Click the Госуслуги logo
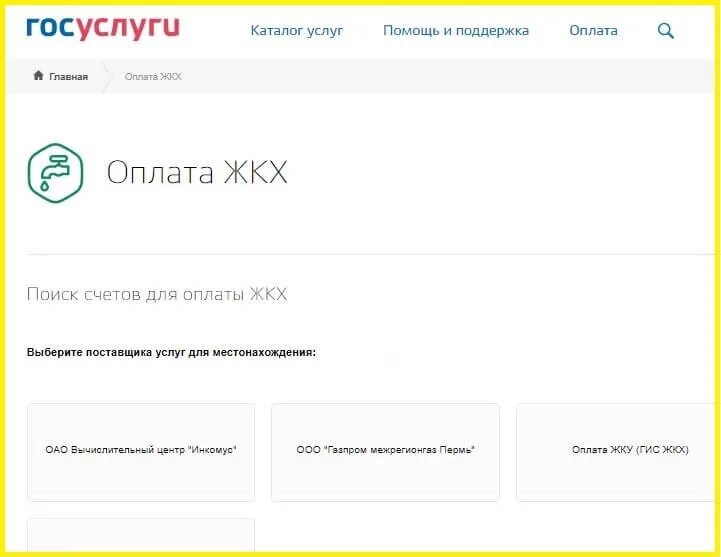 tap(103, 29)
